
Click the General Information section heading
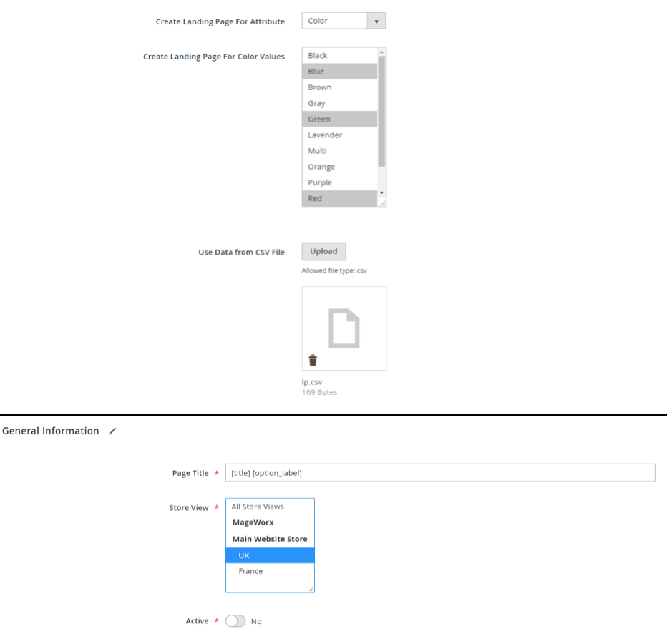[51, 431]
